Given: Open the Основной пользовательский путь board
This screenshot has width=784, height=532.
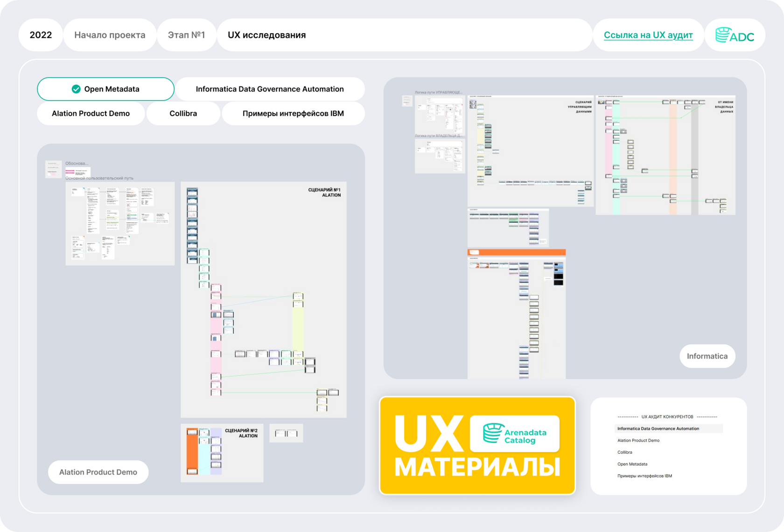Looking at the screenshot, I should click(120, 223).
